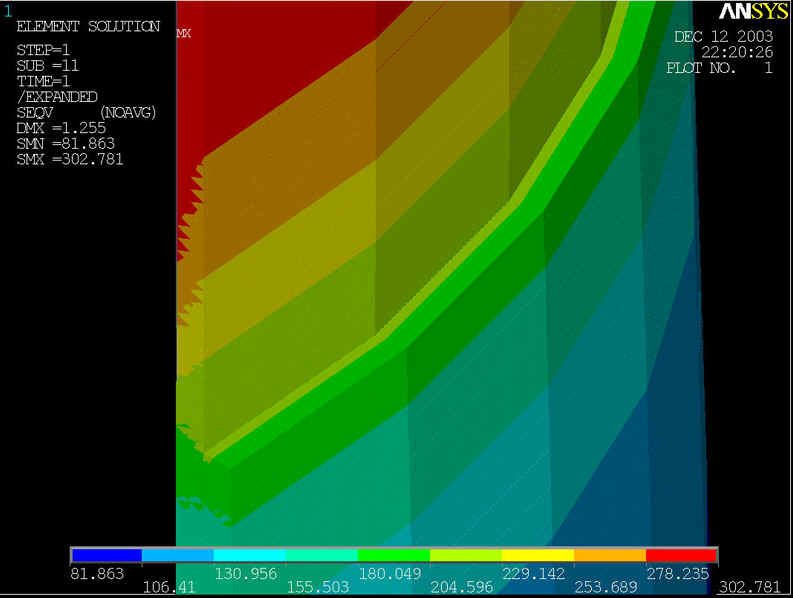Click the DMX =1.255 value
Image resolution: width=793 pixels, height=598 pixels.
pos(62,128)
